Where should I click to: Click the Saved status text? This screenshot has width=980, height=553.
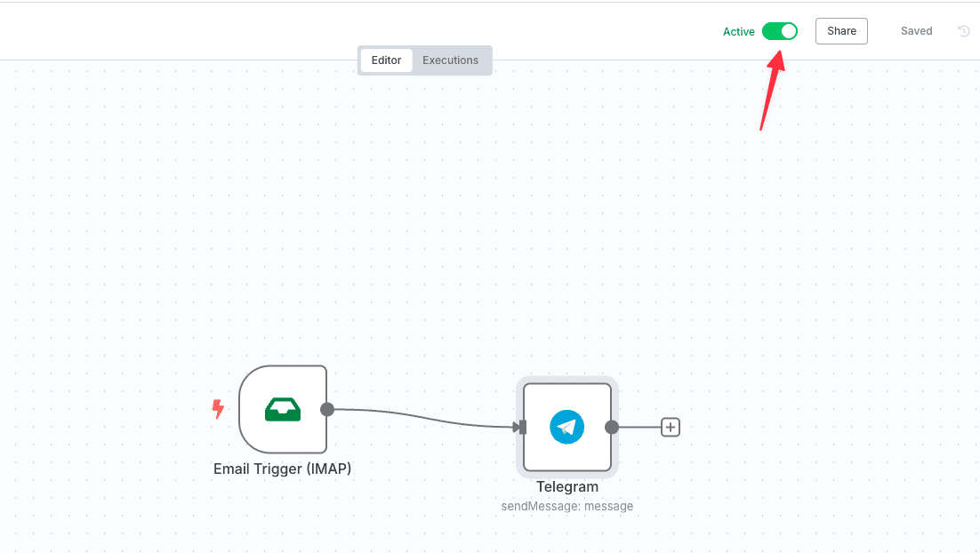click(916, 31)
